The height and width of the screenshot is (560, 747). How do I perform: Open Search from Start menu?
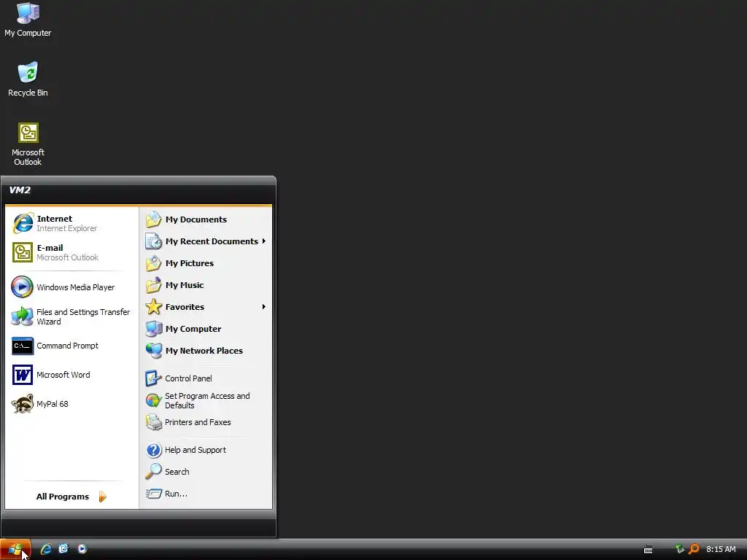click(x=206, y=472)
